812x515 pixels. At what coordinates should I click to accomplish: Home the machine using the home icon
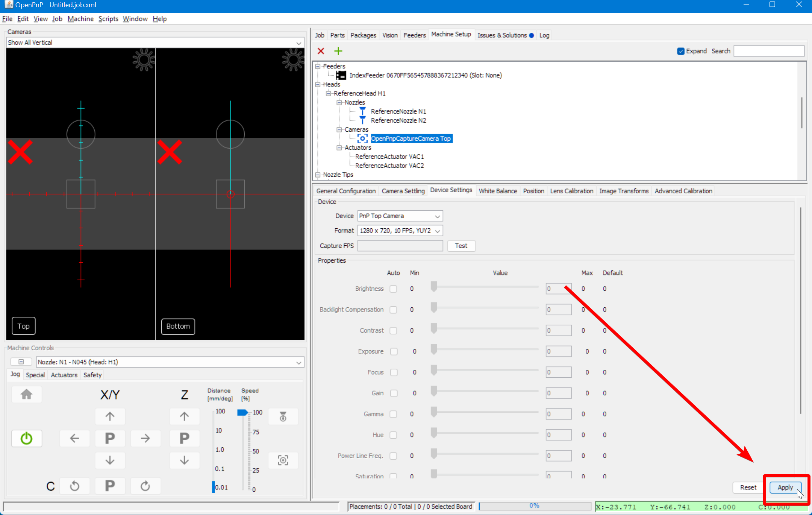26,394
